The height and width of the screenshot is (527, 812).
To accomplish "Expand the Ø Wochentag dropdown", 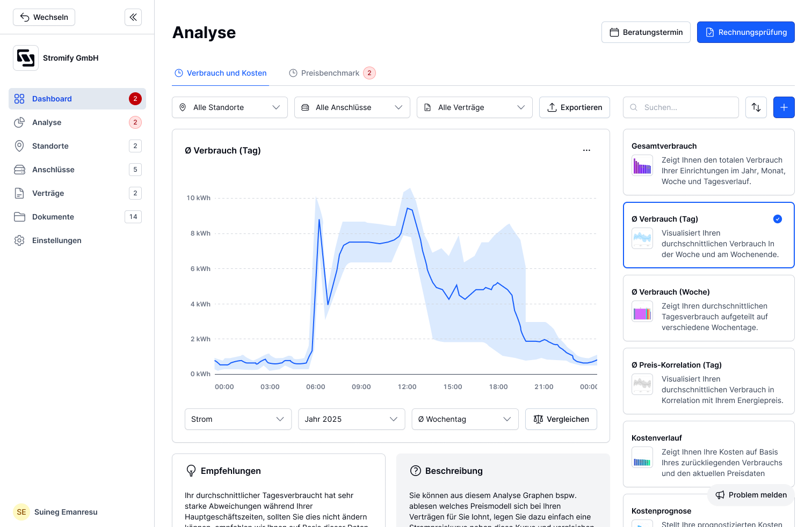I will click(465, 419).
